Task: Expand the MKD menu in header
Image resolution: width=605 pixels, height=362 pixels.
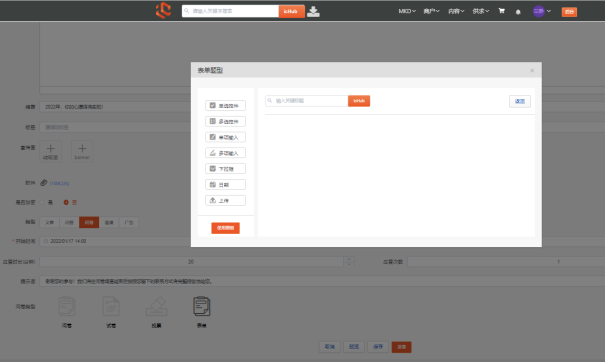Action: [407, 11]
